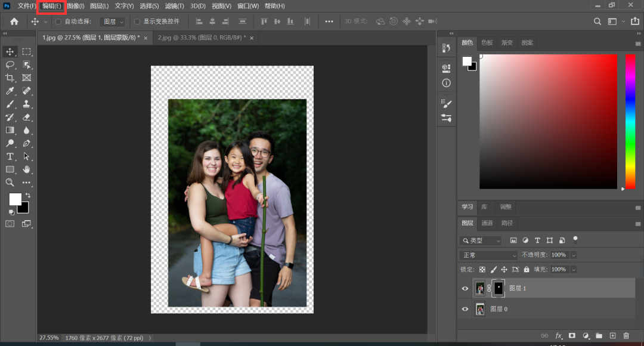Enable the 自动选择 checkbox
Image resolution: width=644 pixels, height=346 pixels.
[58, 21]
